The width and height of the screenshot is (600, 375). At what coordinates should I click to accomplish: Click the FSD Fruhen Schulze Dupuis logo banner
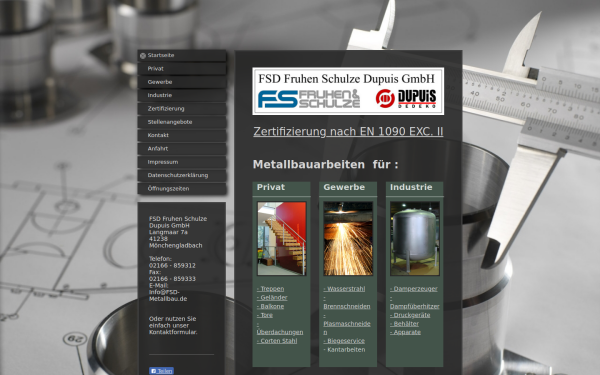click(x=348, y=91)
